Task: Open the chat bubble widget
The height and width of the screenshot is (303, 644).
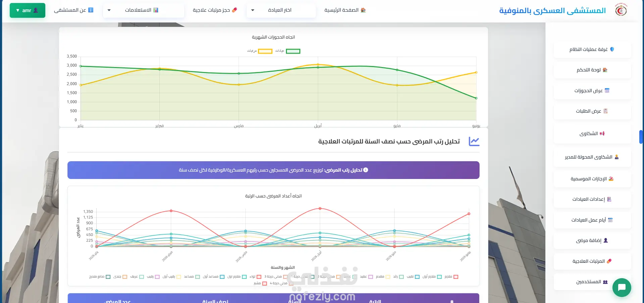Action: click(622, 288)
